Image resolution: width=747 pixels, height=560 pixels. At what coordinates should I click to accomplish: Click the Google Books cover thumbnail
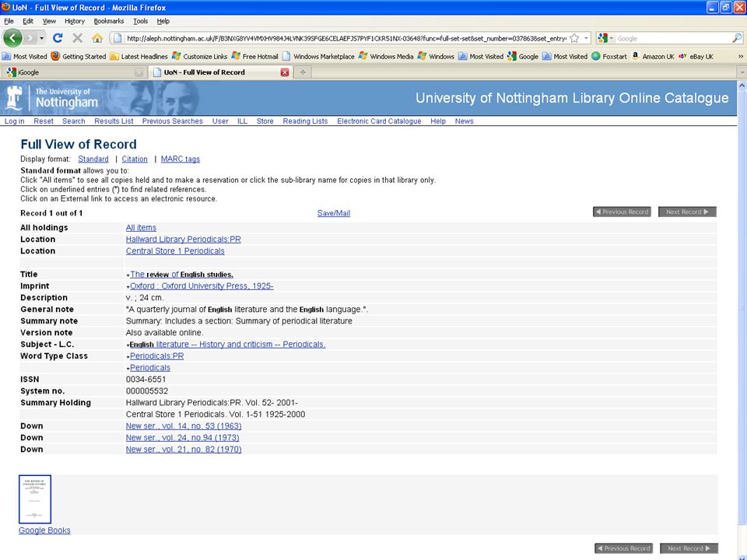click(35, 499)
